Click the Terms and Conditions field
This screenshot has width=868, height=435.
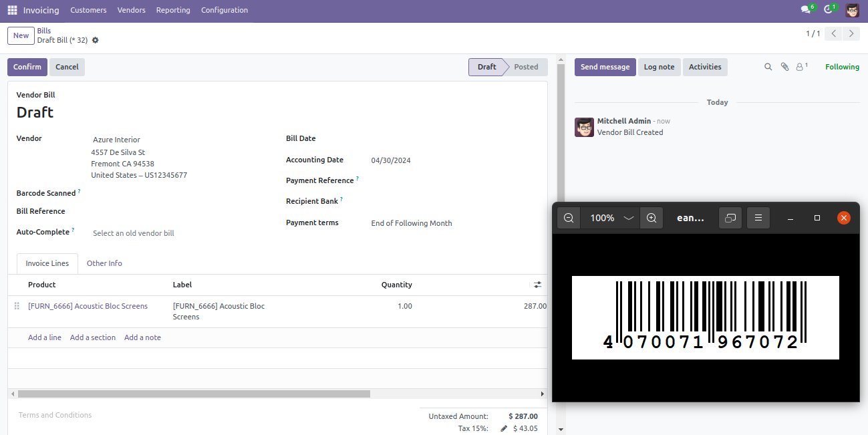55,415
